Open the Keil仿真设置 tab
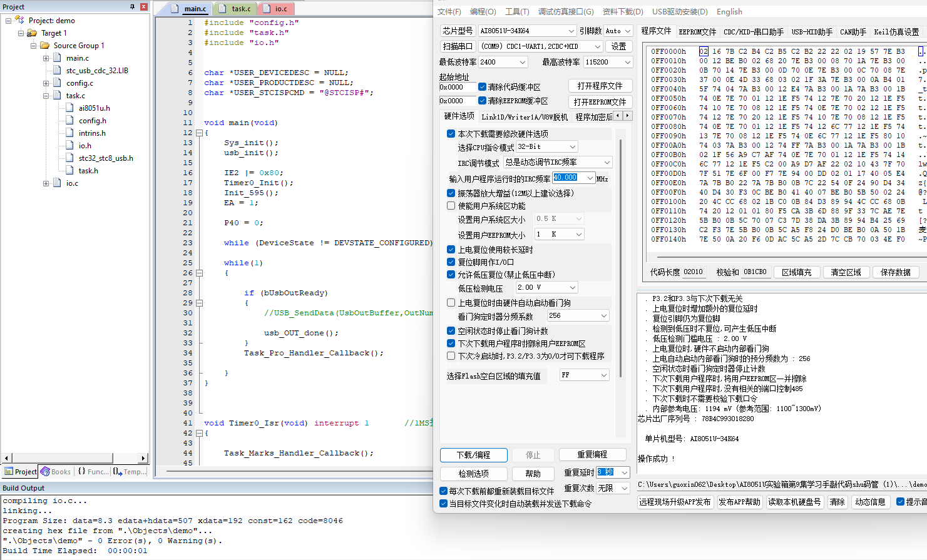927x560 pixels. click(896, 31)
